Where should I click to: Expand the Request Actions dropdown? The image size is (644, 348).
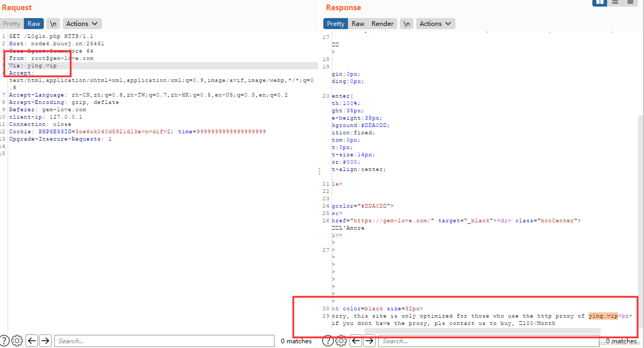(82, 24)
